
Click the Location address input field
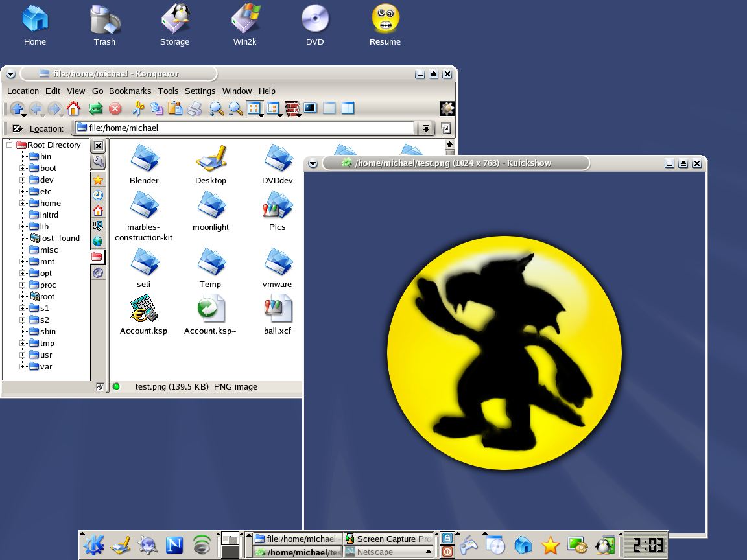(246, 128)
